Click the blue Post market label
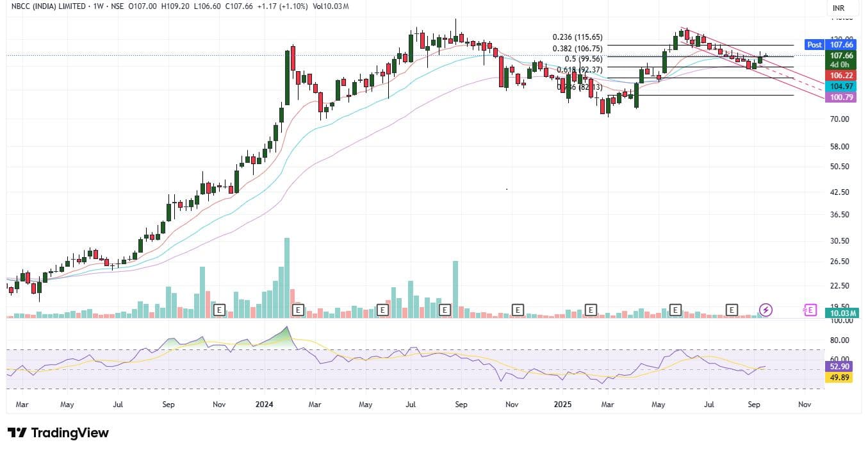This screenshot has height=452, width=868. click(814, 45)
